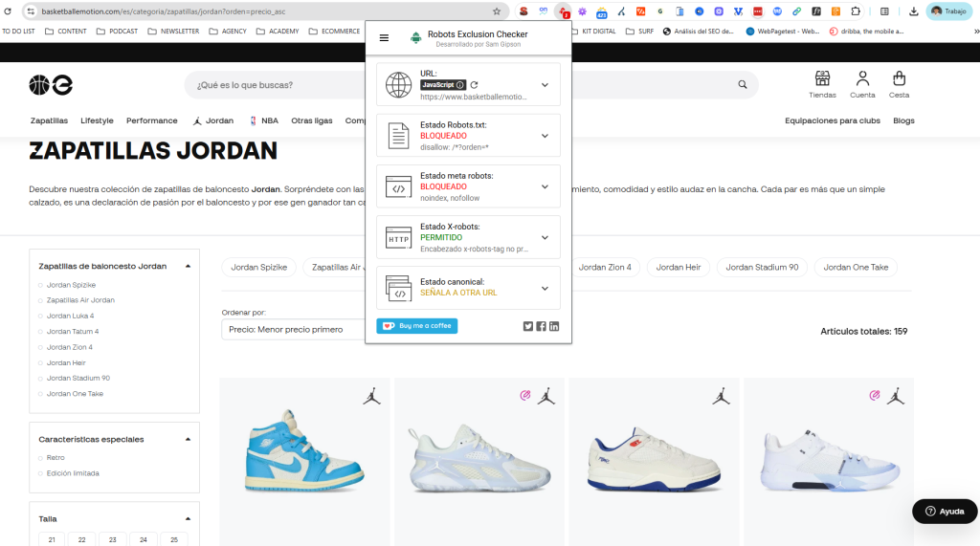Open the Ordenar por price sort dropdown
980x546 pixels.
point(292,330)
